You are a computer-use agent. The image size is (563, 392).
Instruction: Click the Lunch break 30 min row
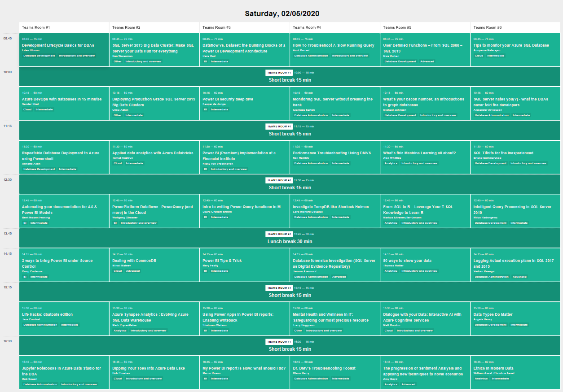[290, 238]
